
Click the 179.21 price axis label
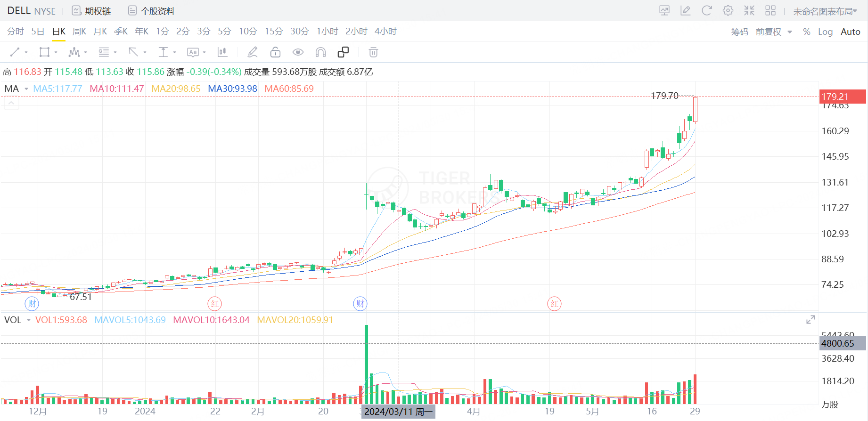[x=843, y=97]
